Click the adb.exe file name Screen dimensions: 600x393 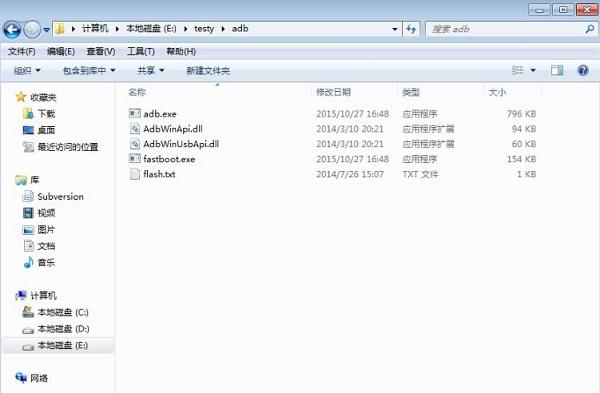pos(160,114)
